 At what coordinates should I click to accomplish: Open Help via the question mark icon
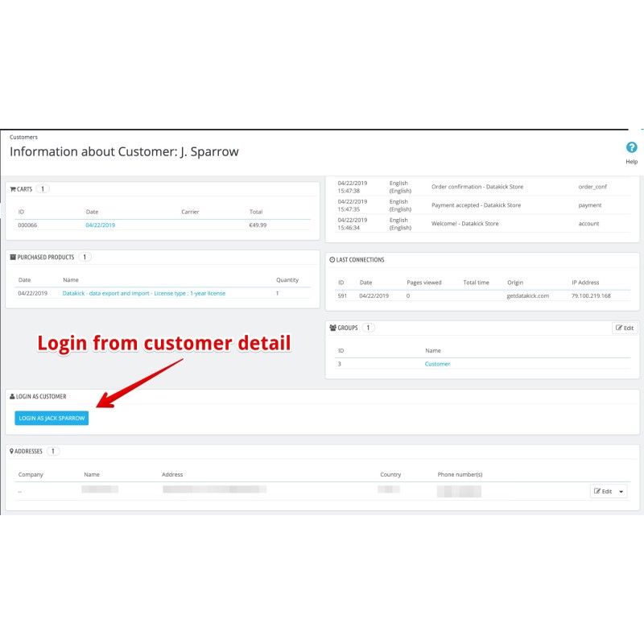[632, 147]
